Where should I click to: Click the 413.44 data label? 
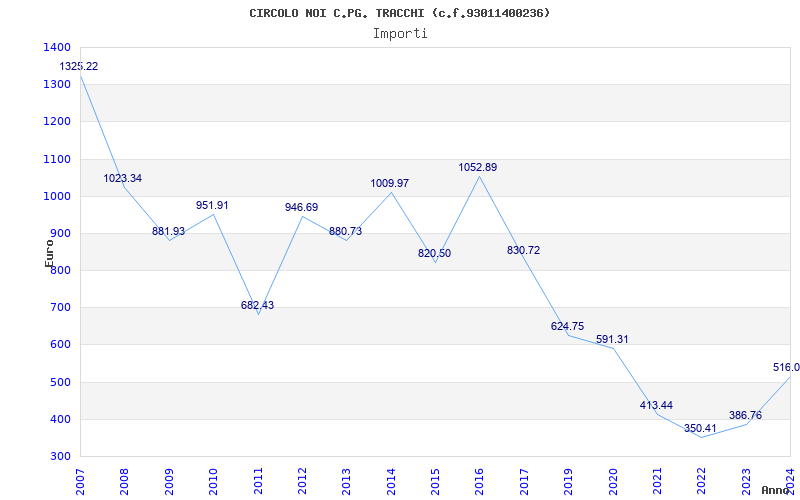[656, 405]
